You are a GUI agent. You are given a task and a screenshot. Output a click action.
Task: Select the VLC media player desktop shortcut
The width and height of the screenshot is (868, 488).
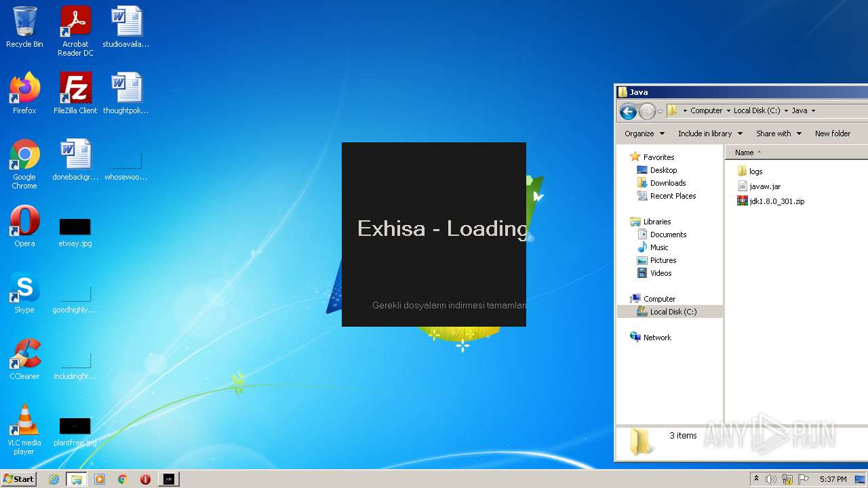[24, 430]
